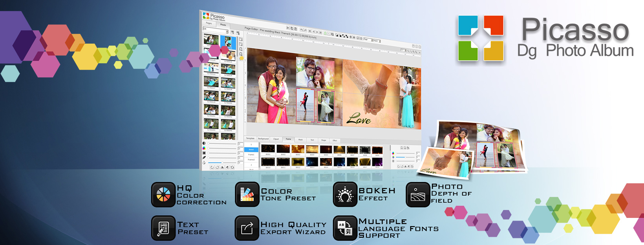Click the Multiple Language Fonts Support icon

tap(345, 228)
